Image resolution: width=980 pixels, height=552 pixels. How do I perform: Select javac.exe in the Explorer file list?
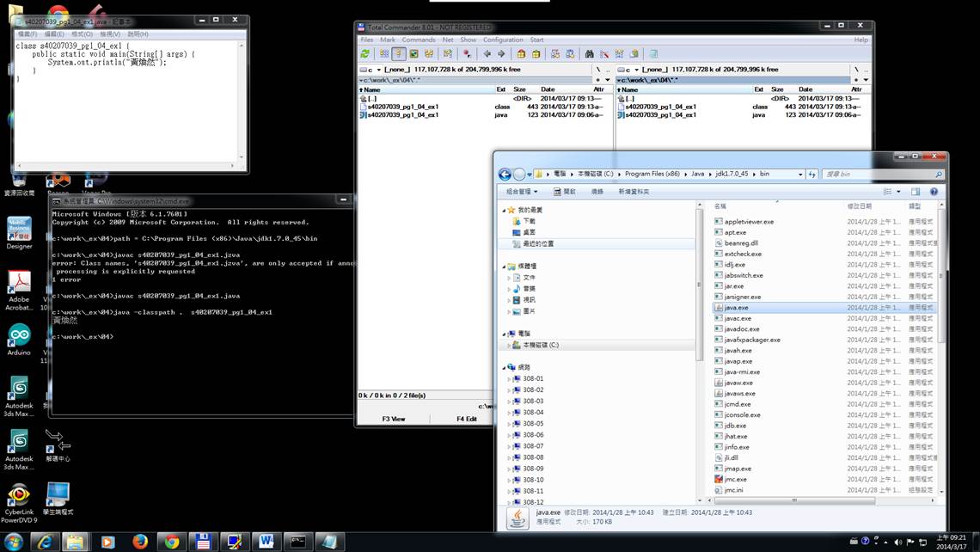point(738,318)
